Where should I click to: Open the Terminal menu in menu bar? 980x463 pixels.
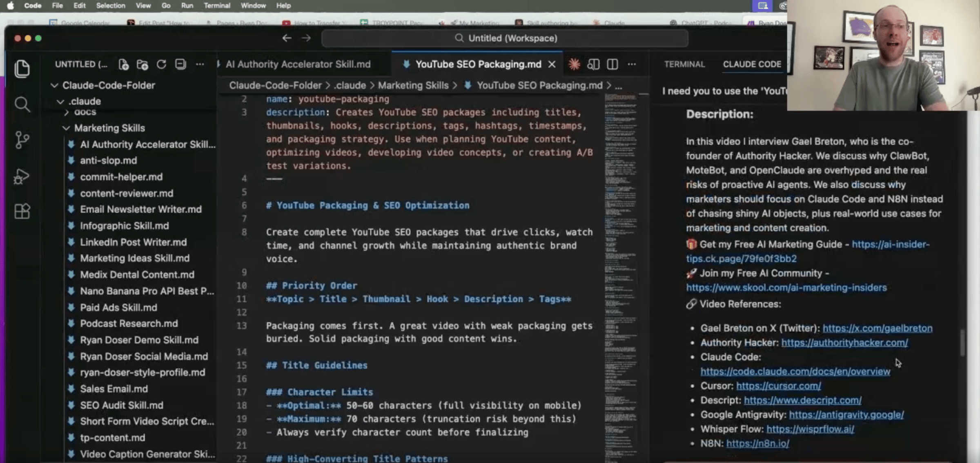click(x=217, y=6)
